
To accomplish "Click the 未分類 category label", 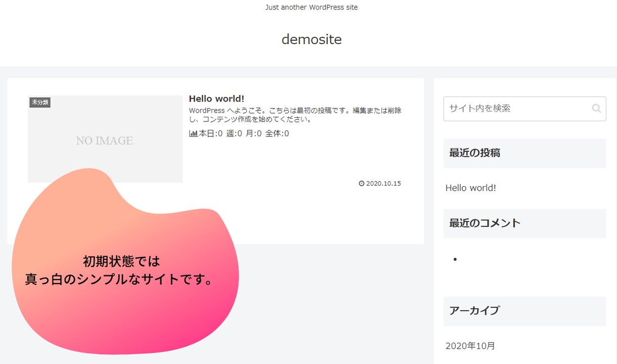I will pos(40,102).
